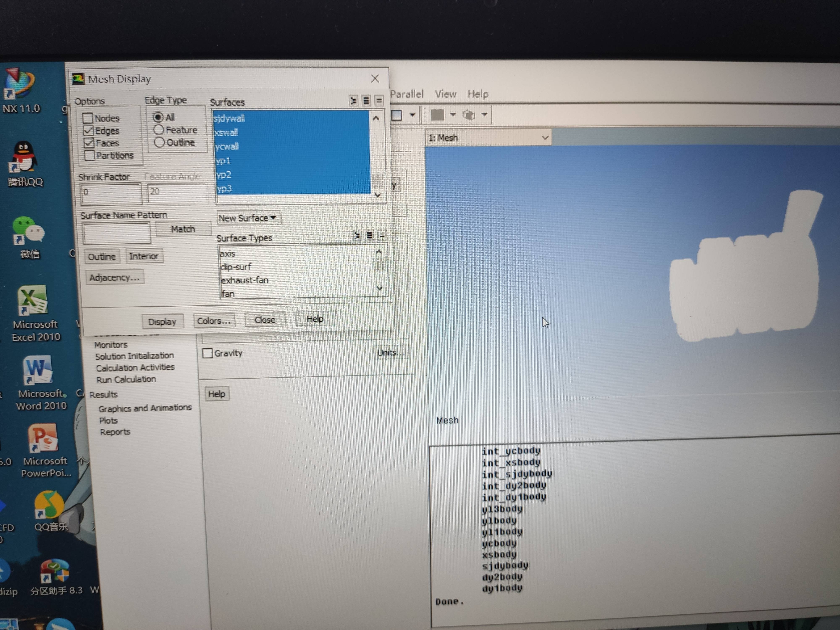Open the Help menu in menu bar
The image size is (840, 630).
pos(478,94)
